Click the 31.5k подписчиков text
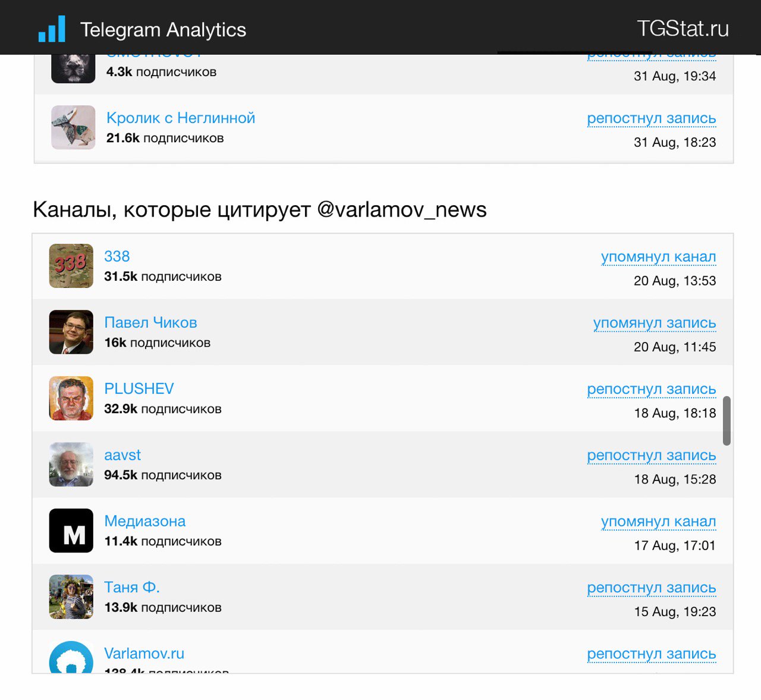Image resolution: width=761 pixels, height=700 pixels. (163, 277)
